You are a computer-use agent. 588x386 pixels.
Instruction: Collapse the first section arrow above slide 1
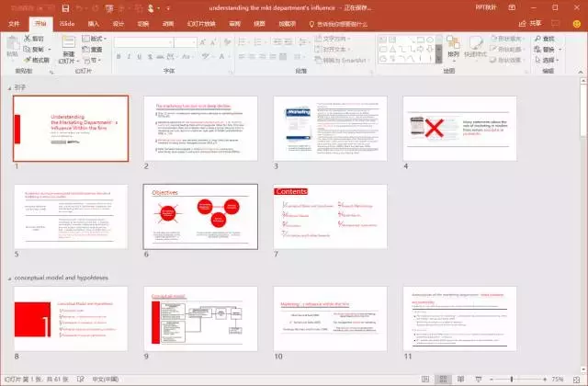coord(9,88)
